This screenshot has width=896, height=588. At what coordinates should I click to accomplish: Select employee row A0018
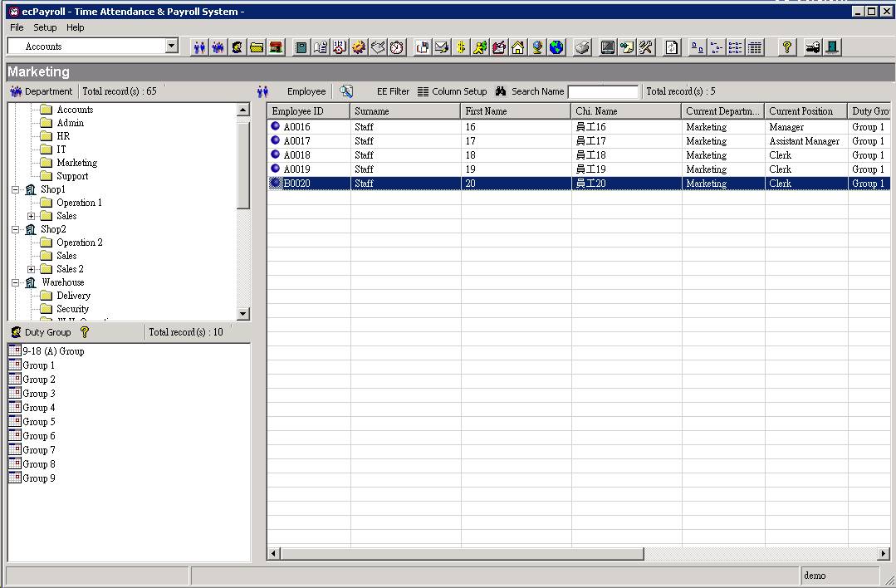[x=578, y=154]
